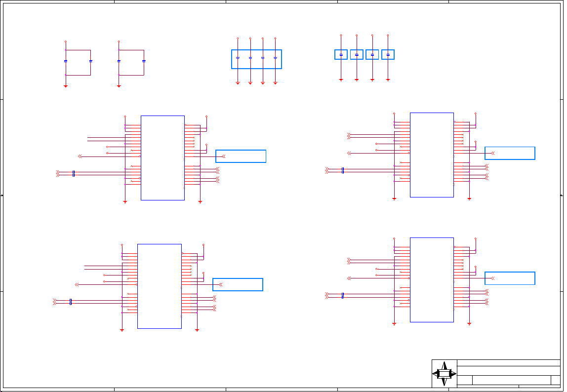
Task: Select the lower-right IC component rectangle
Action: coord(432,280)
